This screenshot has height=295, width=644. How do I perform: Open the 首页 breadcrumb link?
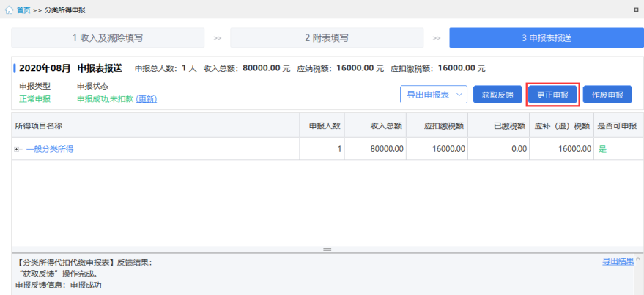(23, 11)
